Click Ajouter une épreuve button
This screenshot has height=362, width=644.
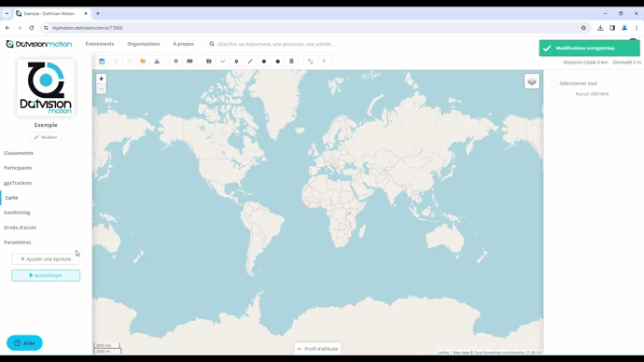pos(46,259)
